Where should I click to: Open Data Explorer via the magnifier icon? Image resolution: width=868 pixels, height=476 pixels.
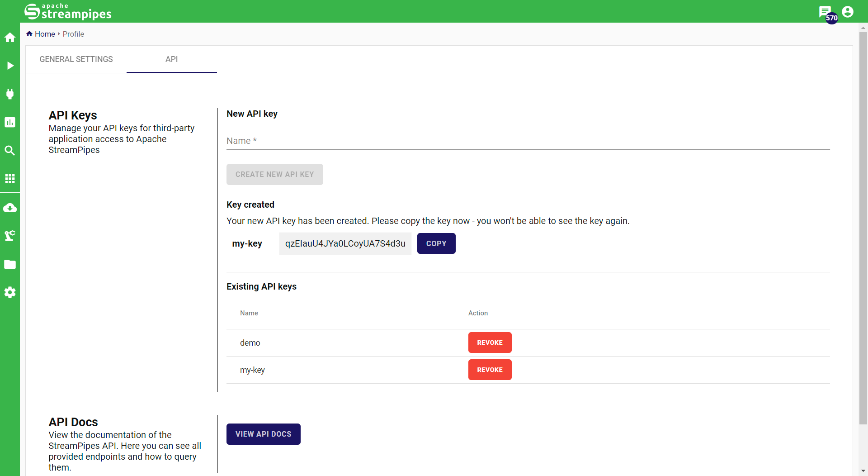10,151
